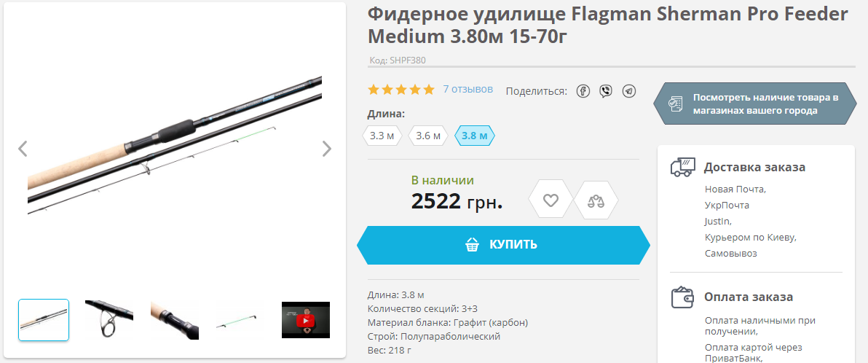This screenshot has width=868, height=363.
Task: Click the wallet payment icon
Action: click(682, 297)
